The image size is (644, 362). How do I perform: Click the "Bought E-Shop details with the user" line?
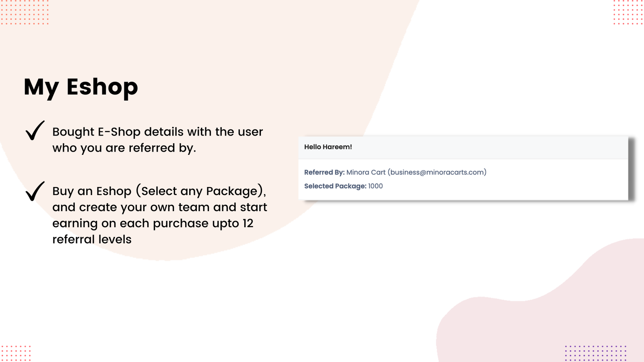tap(157, 132)
